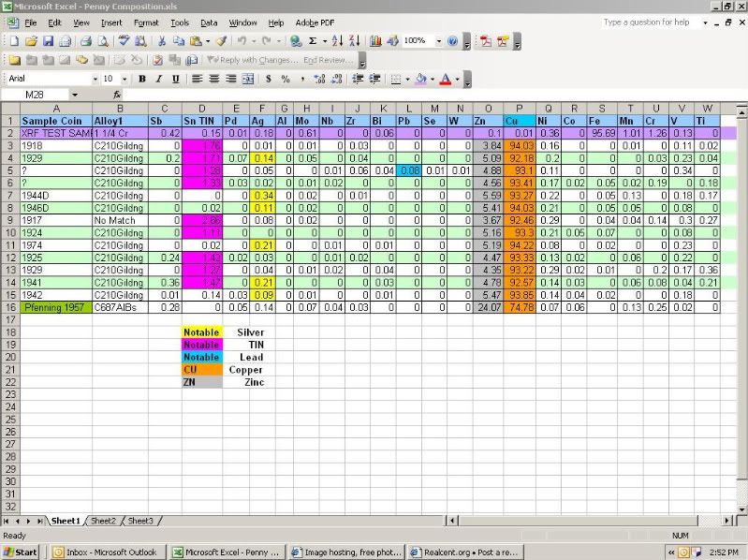Open the Format menu

click(146, 22)
